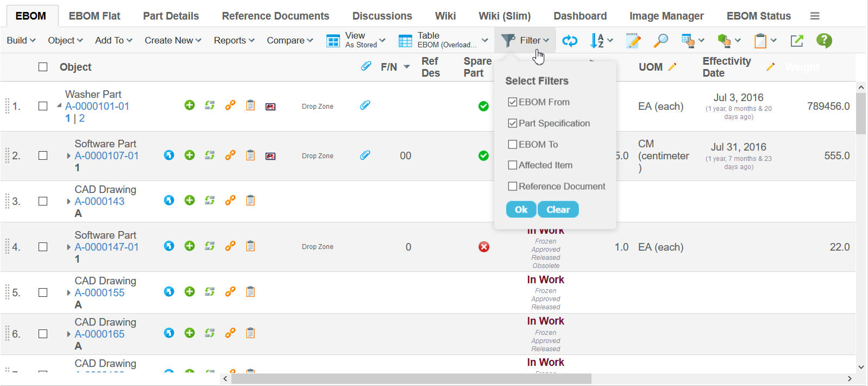Uncheck the EBOM From filter

512,102
